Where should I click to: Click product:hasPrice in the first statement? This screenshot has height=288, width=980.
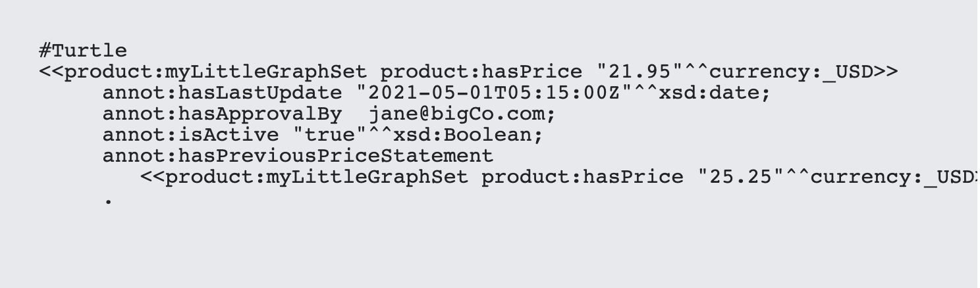click(481, 71)
